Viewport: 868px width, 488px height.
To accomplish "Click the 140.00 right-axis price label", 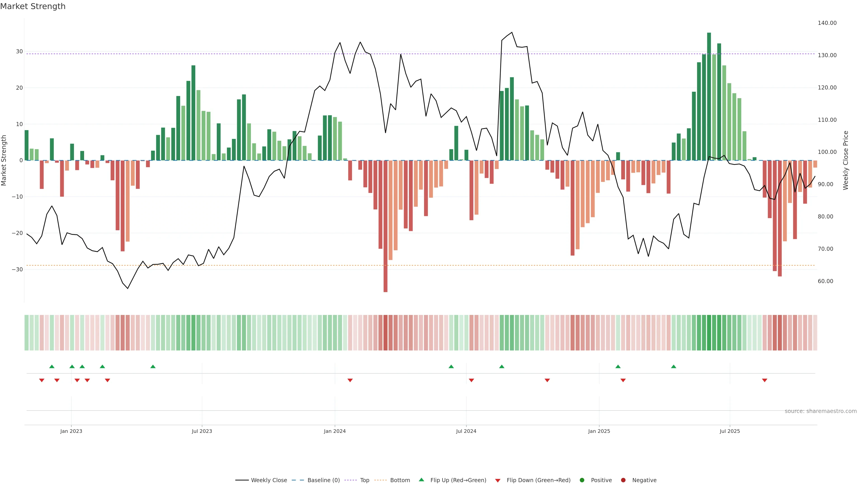I will 827,23.
